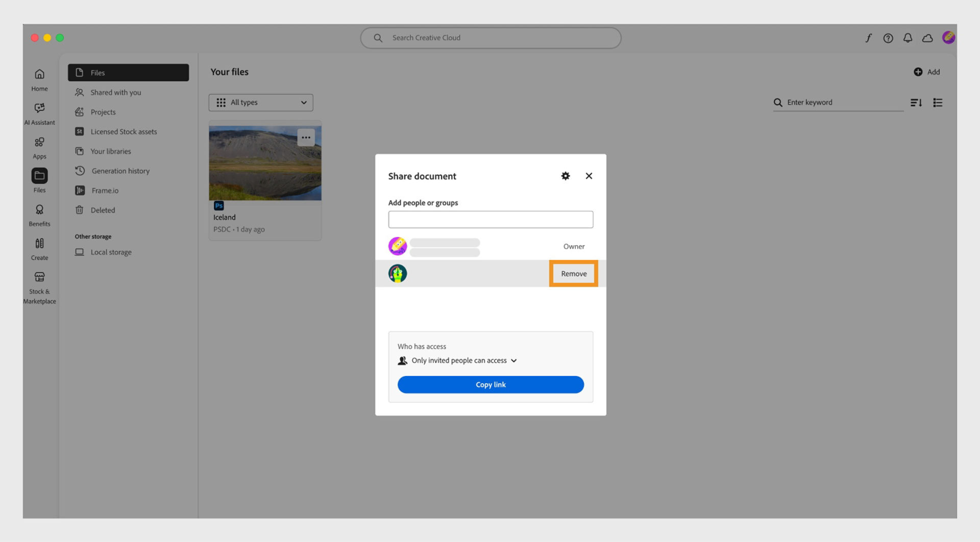Click the Owner label
Screen dimensions: 980x542
[x=574, y=246]
